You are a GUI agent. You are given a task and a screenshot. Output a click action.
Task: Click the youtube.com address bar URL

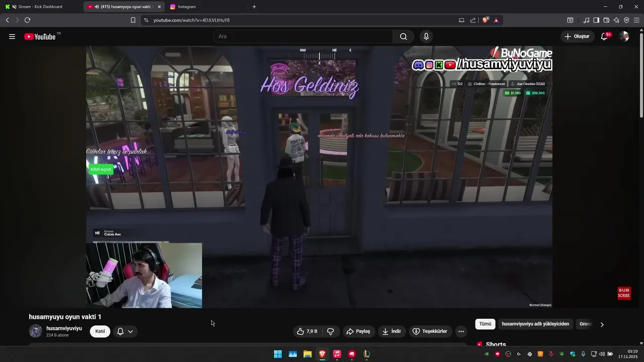191,20
